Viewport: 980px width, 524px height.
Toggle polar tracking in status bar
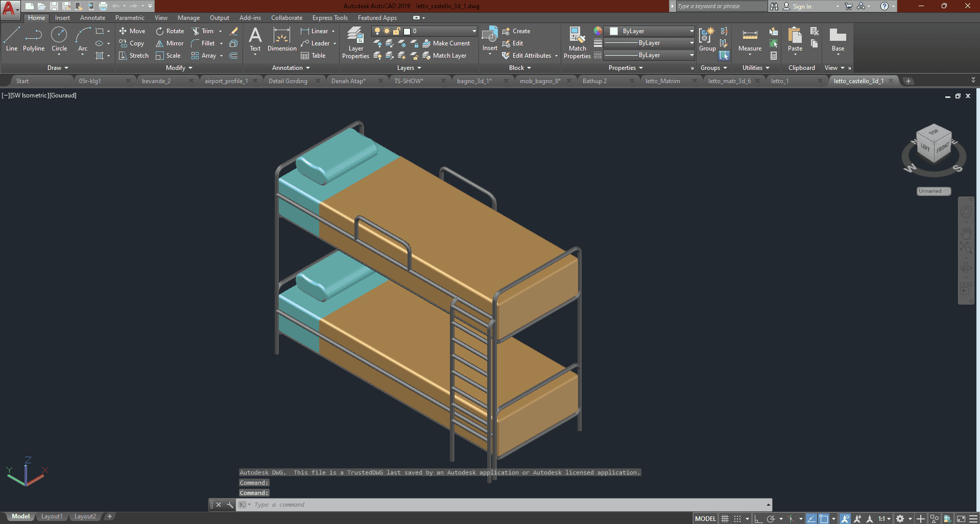click(x=771, y=519)
